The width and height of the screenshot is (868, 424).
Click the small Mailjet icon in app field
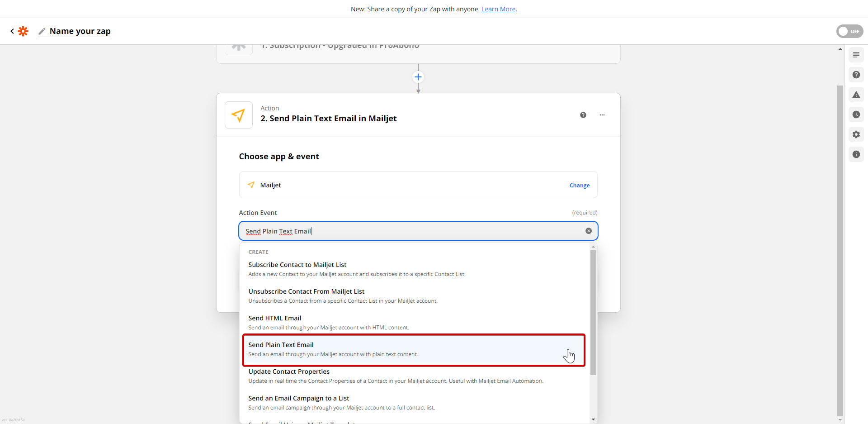(251, 185)
